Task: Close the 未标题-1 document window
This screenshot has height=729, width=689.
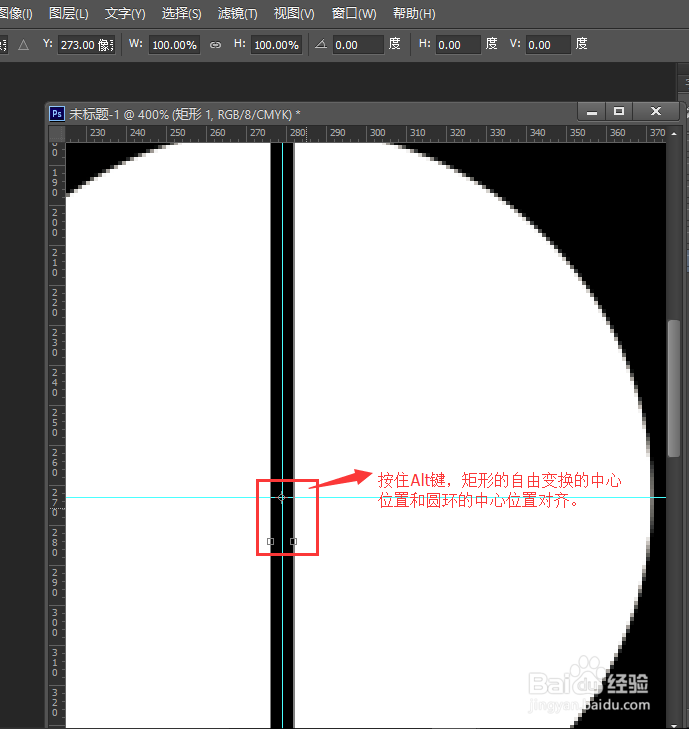Action: pos(656,112)
